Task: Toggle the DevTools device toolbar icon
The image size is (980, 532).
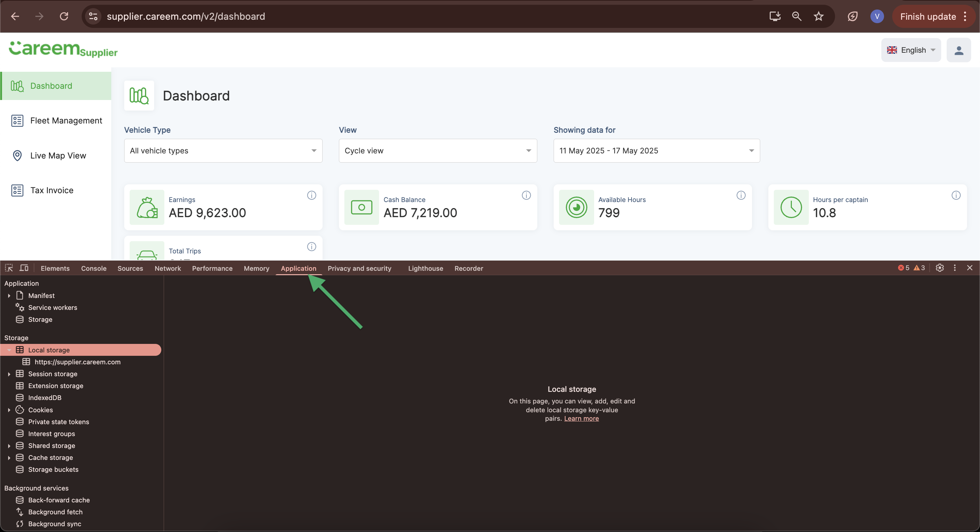Action: pos(24,268)
